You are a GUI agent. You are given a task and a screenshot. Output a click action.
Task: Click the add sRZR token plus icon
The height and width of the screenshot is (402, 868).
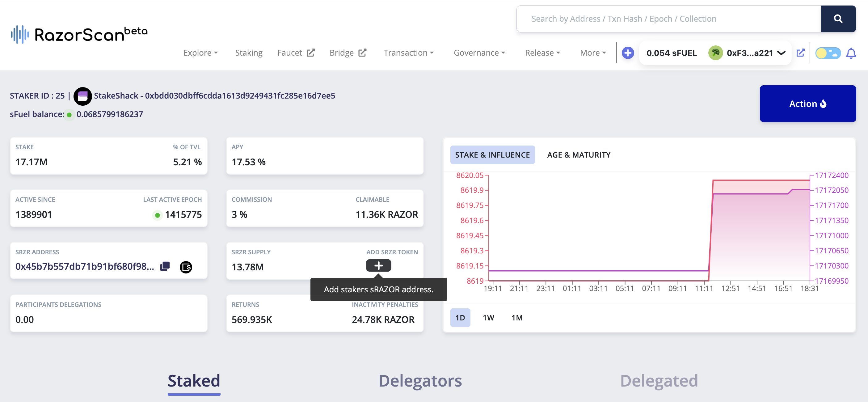point(378,265)
